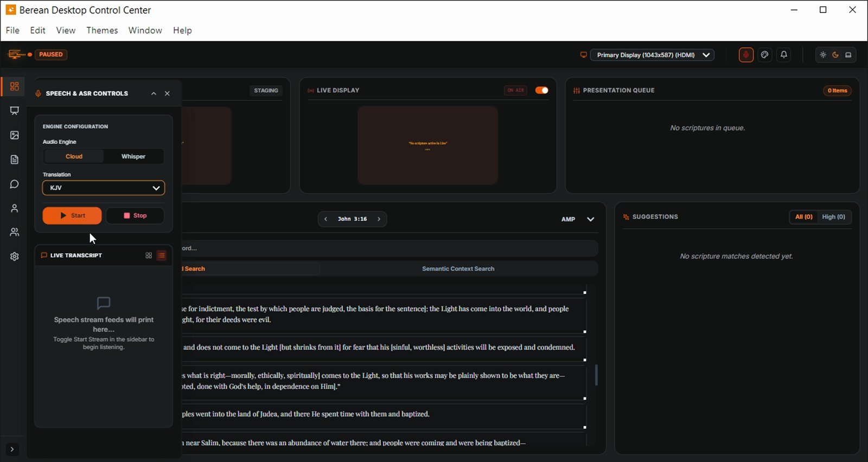
Task: Select the Whisper audio engine
Action: [133, 156]
